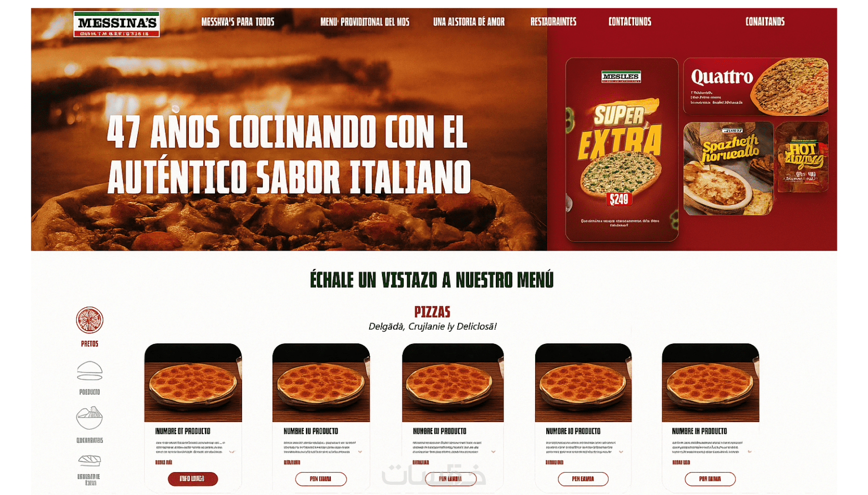Viewport: 868px width, 495px height.
Task: Click outlined button on fourth pizza card
Action: tap(583, 479)
